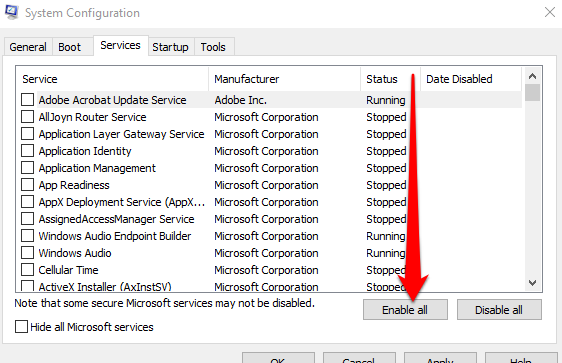Viewport: 562px width, 363px height.
Task: Tick the AllJoyn Router Service checkbox
Action: pyautogui.click(x=28, y=117)
